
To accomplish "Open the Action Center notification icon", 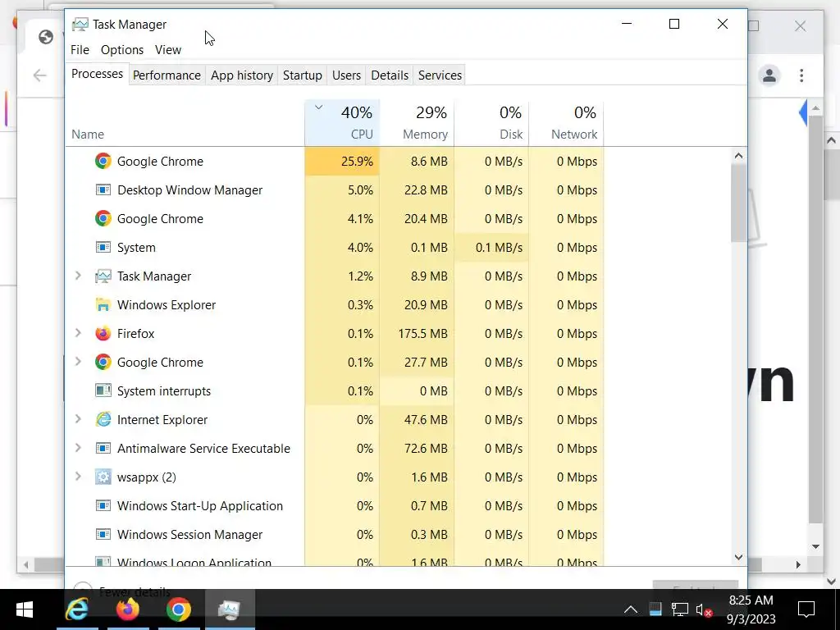I will coord(806,609).
